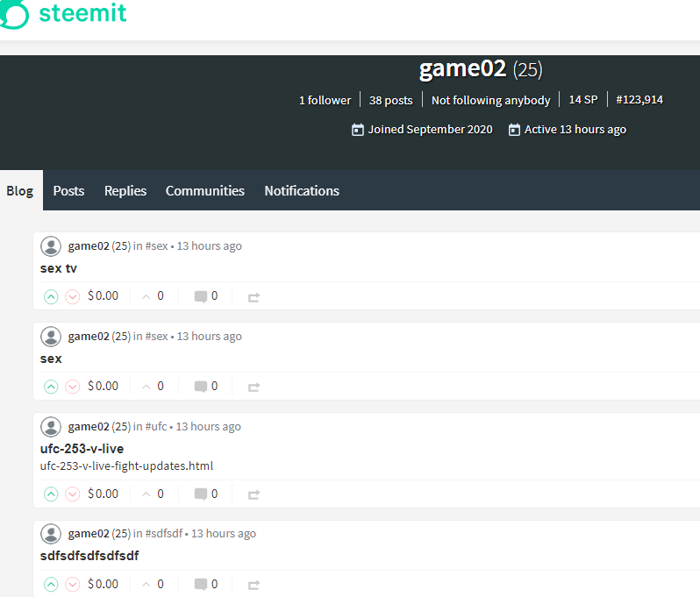700x597 pixels.
Task: Click the $0.00 payout on "sex tv" post
Action: (x=104, y=295)
